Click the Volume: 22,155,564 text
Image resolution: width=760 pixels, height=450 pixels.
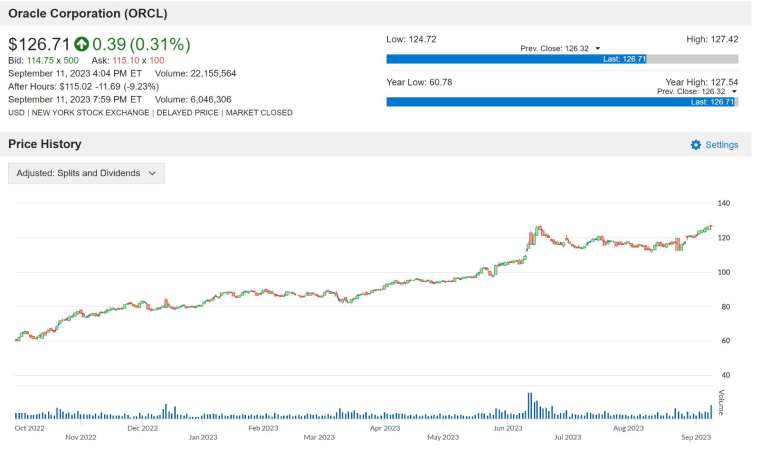pyautogui.click(x=195, y=74)
